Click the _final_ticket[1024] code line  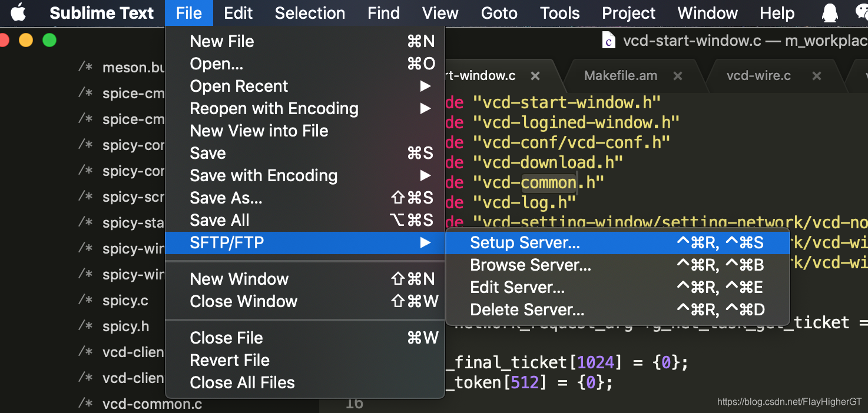[x=567, y=362]
